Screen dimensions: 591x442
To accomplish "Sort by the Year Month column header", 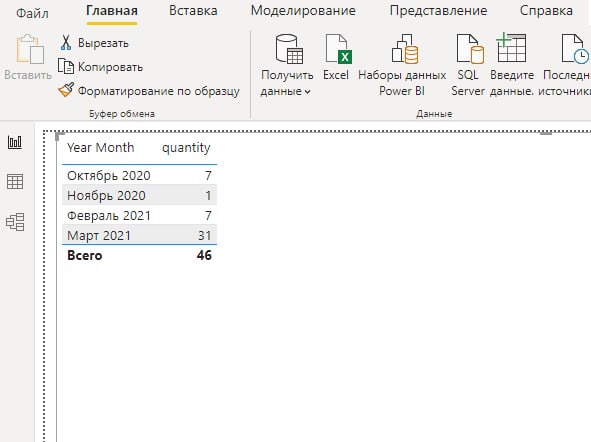I will tap(101, 147).
